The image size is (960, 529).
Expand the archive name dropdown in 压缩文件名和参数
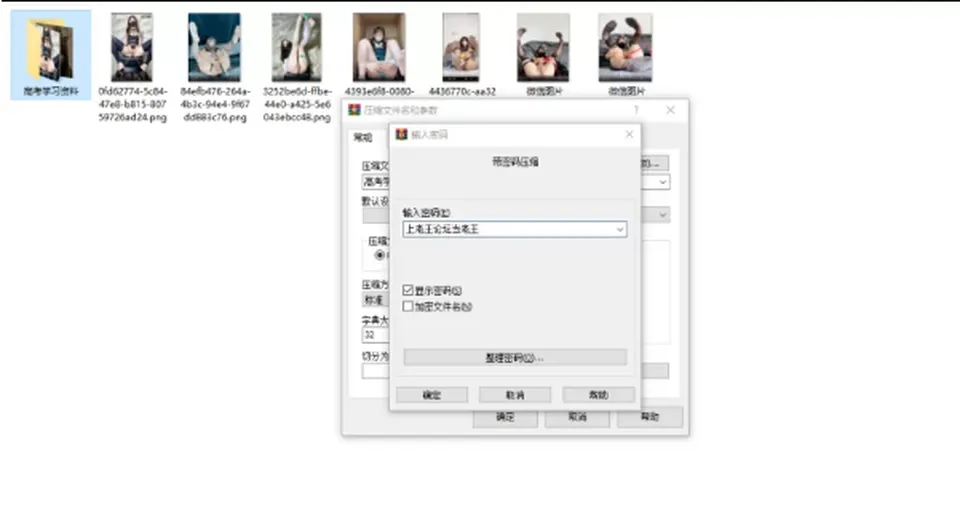(x=662, y=182)
